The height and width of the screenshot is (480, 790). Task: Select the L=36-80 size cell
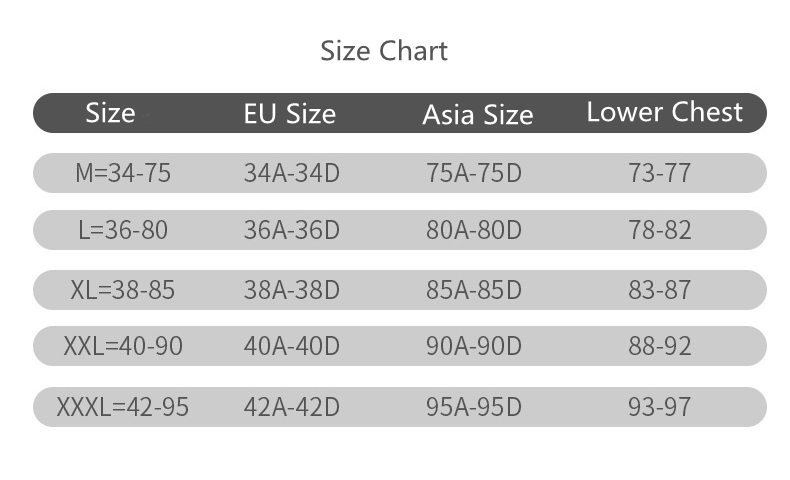point(123,231)
